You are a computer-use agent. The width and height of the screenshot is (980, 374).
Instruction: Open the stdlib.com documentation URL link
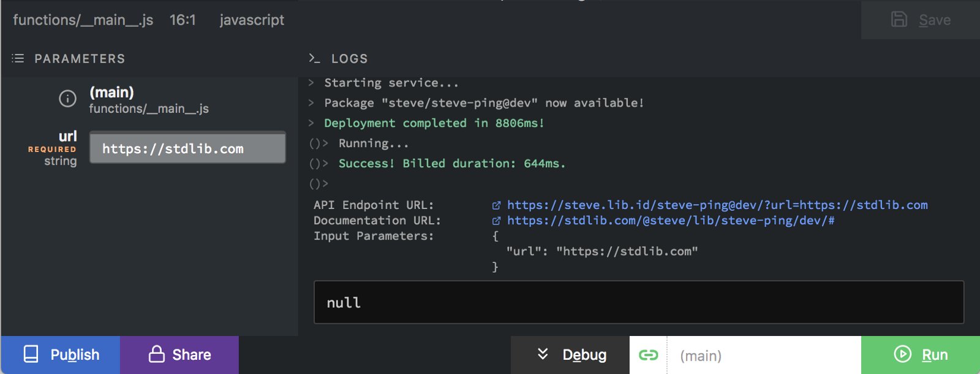click(x=671, y=221)
